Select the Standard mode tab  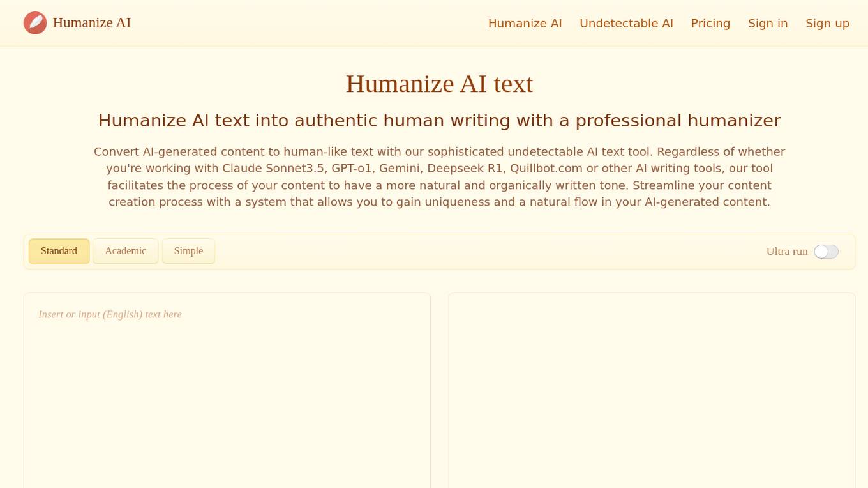click(x=59, y=251)
